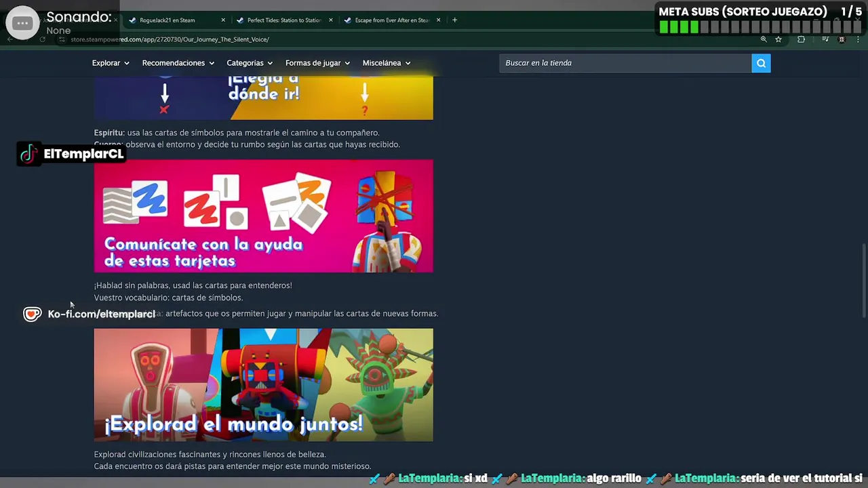Click the Buscar en la tienda field
868x488 pixels.
tap(625, 63)
